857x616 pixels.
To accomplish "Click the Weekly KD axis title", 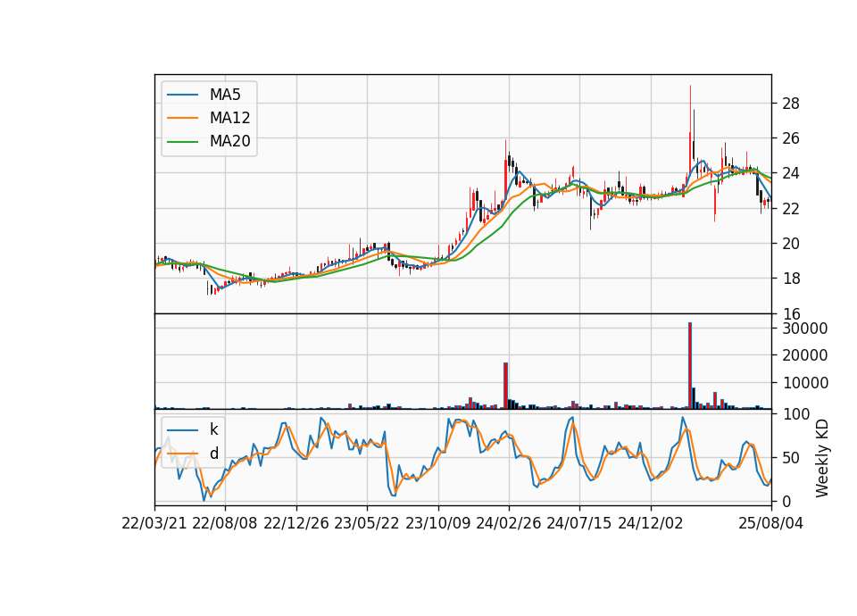I will point(822,458).
